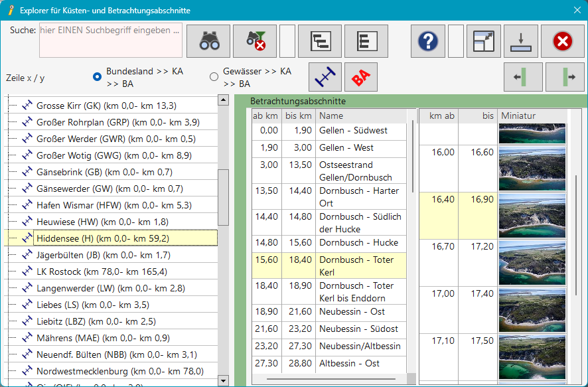
Task: Select the Gewässer >> KA >> BA radio button
Action: pos(214,76)
